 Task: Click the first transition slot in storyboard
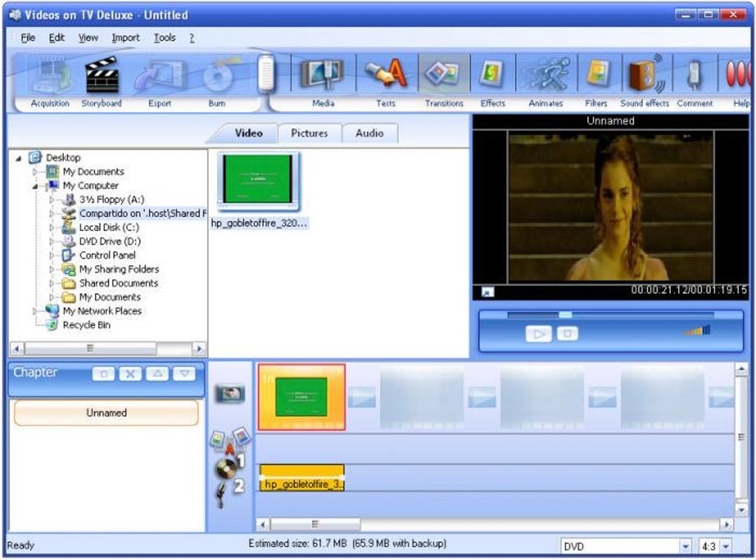click(x=362, y=398)
